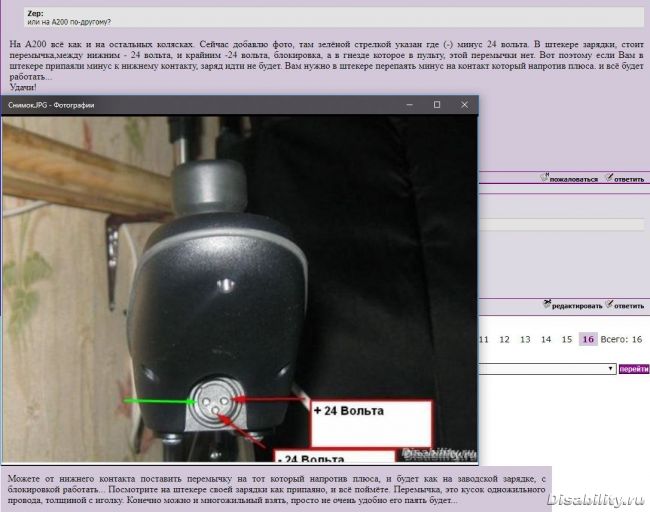Click the scissors icon next to 'редактировать'
650x512 pixels.
pyautogui.click(x=547, y=304)
